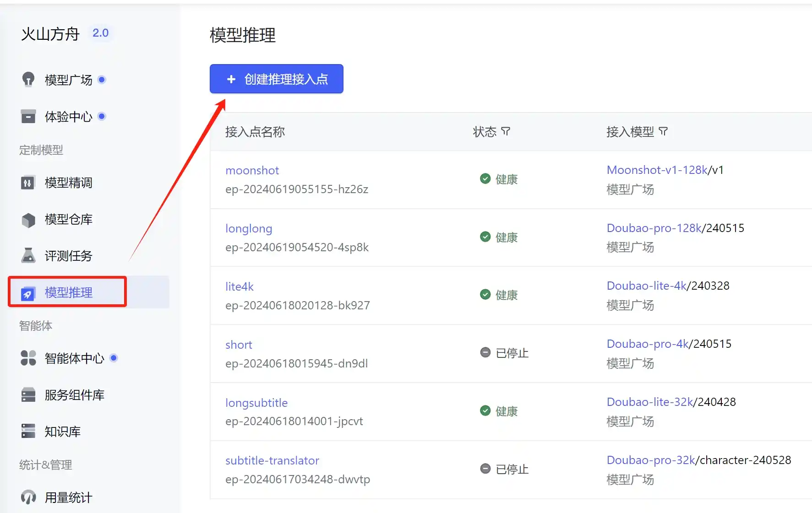Click the healthy status icon for lite4k

tap(485, 294)
